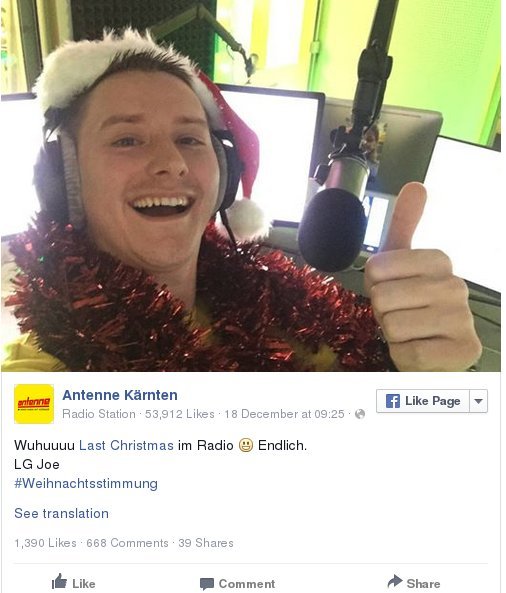506x593 pixels.
Task: Expand the dropdown arrow beside Like Page
Action: [478, 401]
